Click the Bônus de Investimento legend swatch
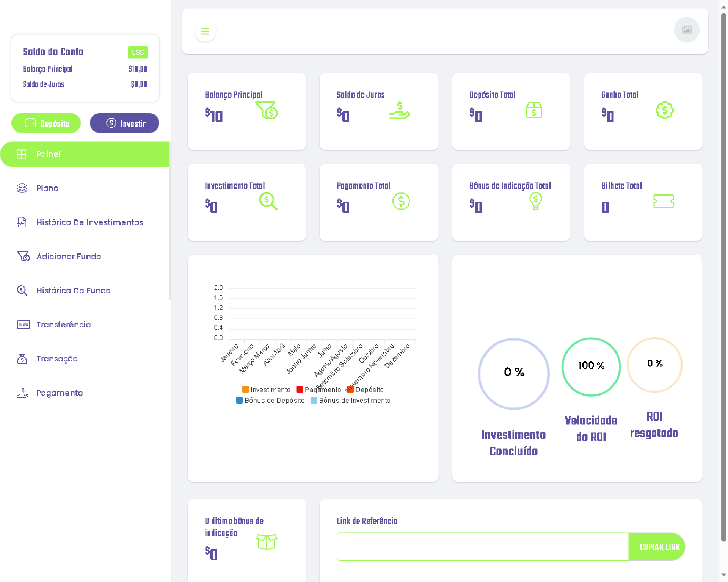The image size is (728, 582). (x=314, y=401)
